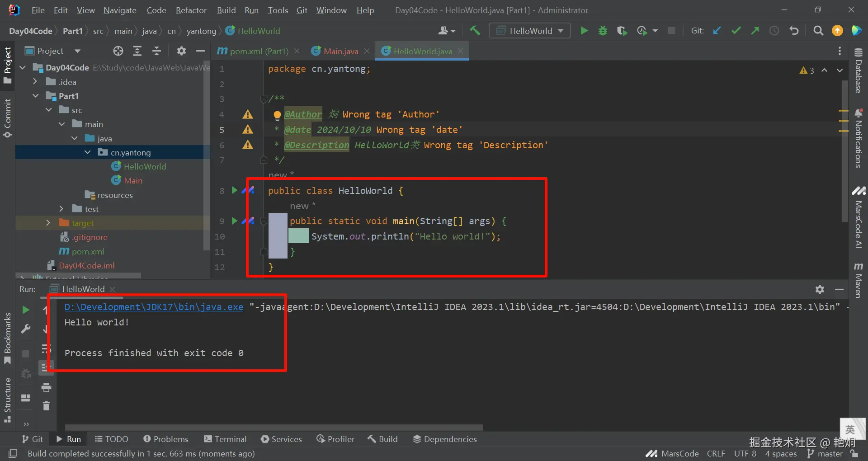Click the run gutter icon on line 8
This screenshot has width=868, height=461.
(x=234, y=190)
